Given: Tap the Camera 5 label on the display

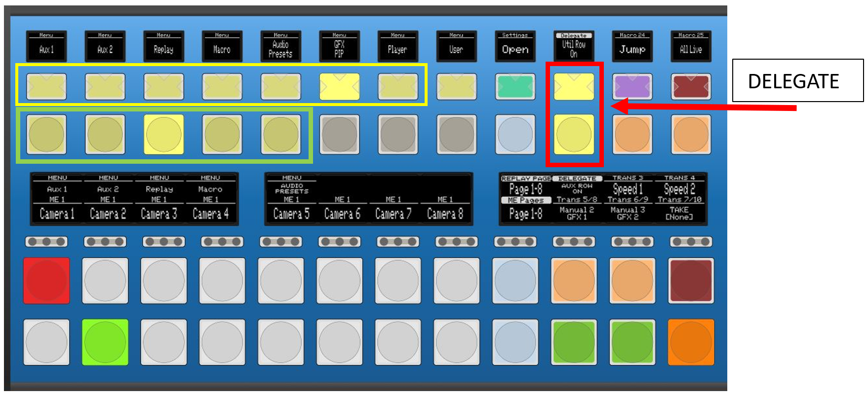Looking at the screenshot, I should click(291, 214).
